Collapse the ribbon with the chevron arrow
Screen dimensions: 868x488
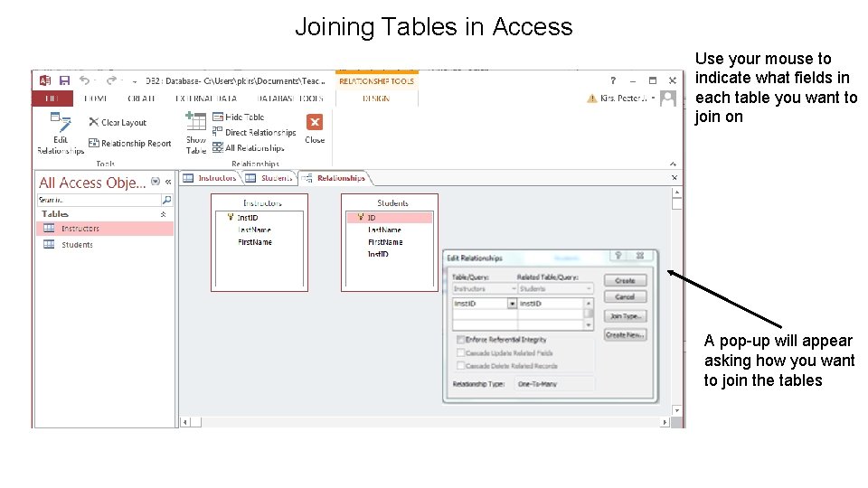point(673,164)
